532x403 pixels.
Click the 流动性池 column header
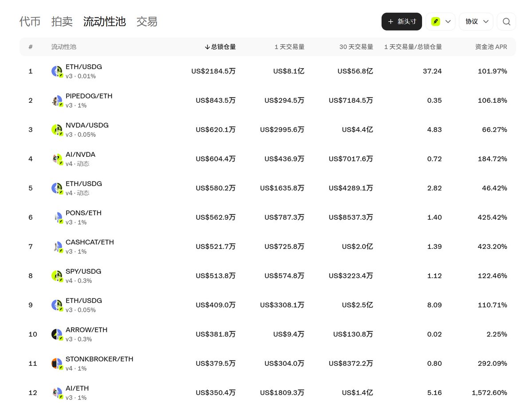coord(64,47)
